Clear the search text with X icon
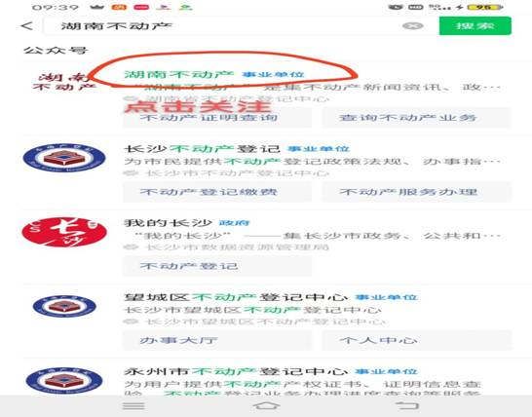532x417 pixels. point(412,25)
